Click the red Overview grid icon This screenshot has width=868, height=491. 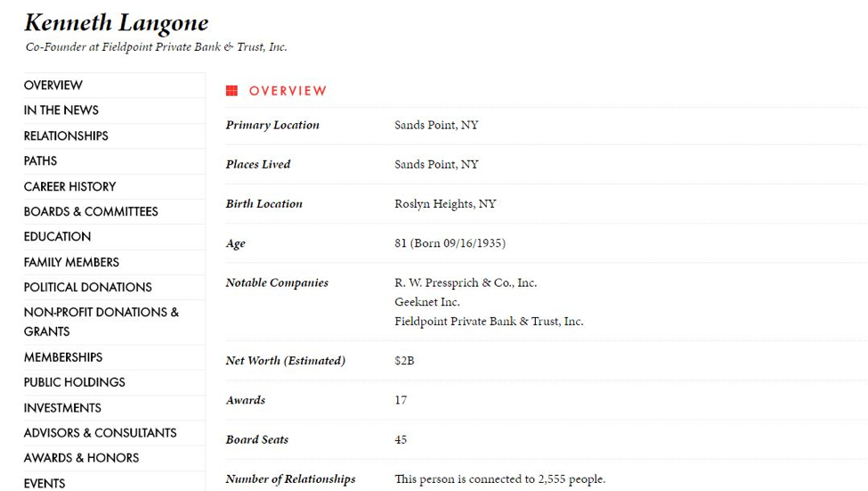click(232, 91)
